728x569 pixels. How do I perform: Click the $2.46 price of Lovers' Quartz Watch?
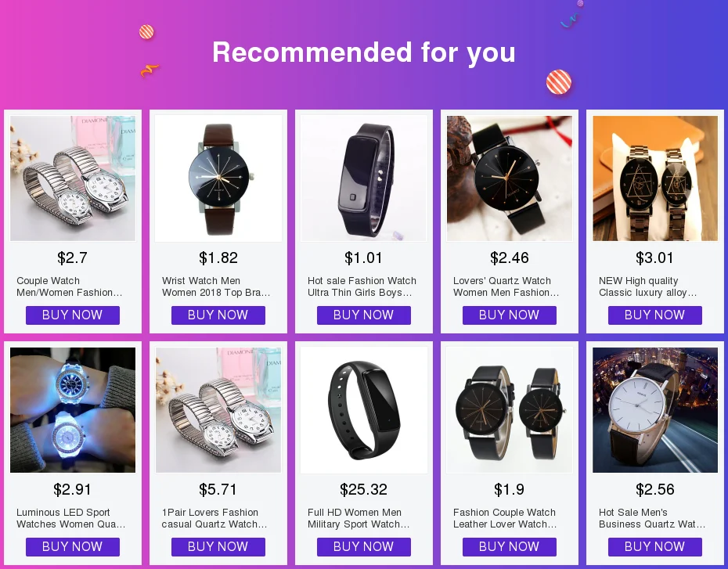click(x=510, y=257)
